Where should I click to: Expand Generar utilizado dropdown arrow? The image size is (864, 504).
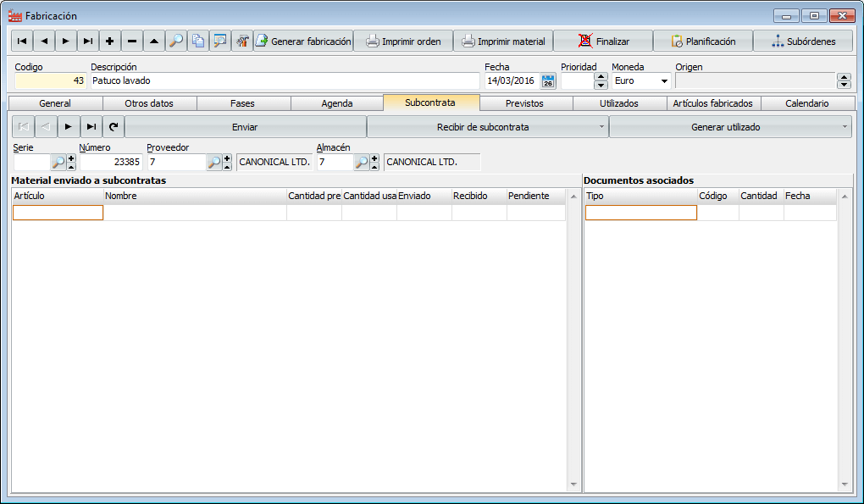(x=845, y=127)
